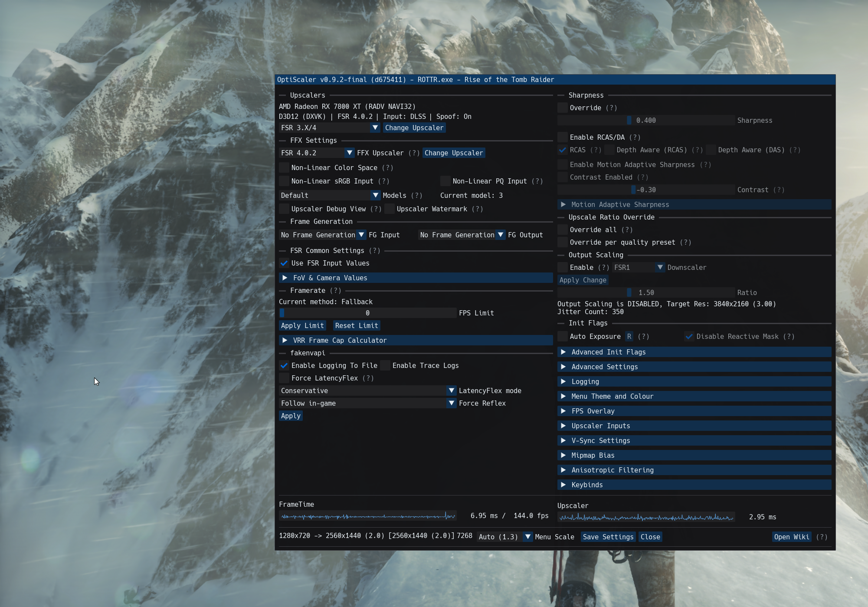This screenshot has width=868, height=607.
Task: Open the FFX Upscaler version dropdown
Action: (317, 153)
